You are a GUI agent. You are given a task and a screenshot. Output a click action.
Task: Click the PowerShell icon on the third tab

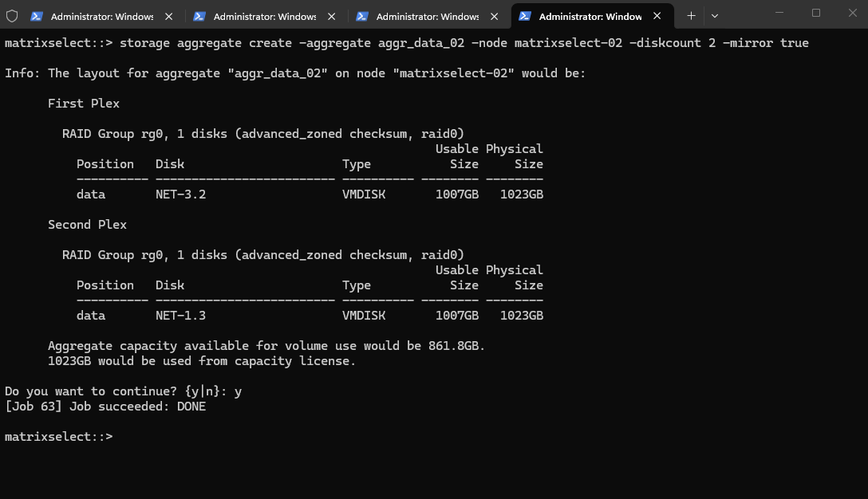tap(362, 16)
